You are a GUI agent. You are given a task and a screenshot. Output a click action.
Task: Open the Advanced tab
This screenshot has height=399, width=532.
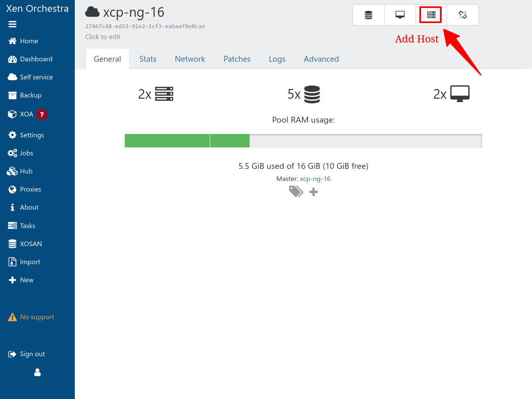tap(321, 59)
